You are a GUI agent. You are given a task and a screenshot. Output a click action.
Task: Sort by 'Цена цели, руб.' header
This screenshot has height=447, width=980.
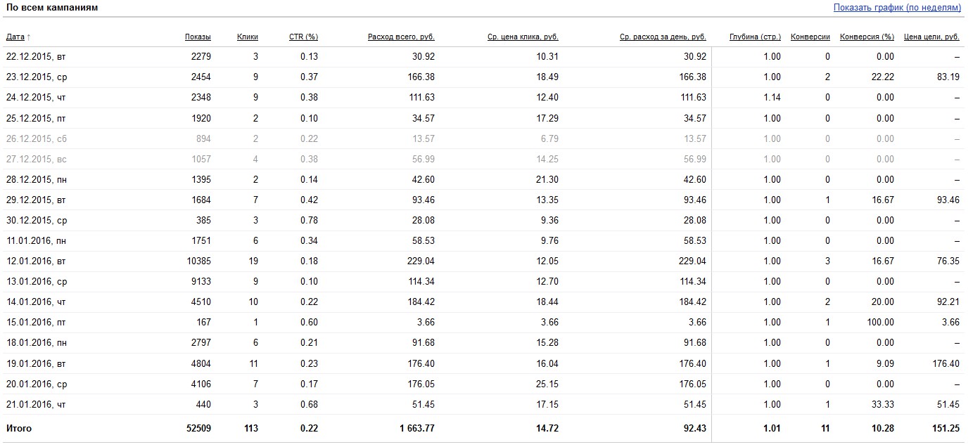point(931,37)
